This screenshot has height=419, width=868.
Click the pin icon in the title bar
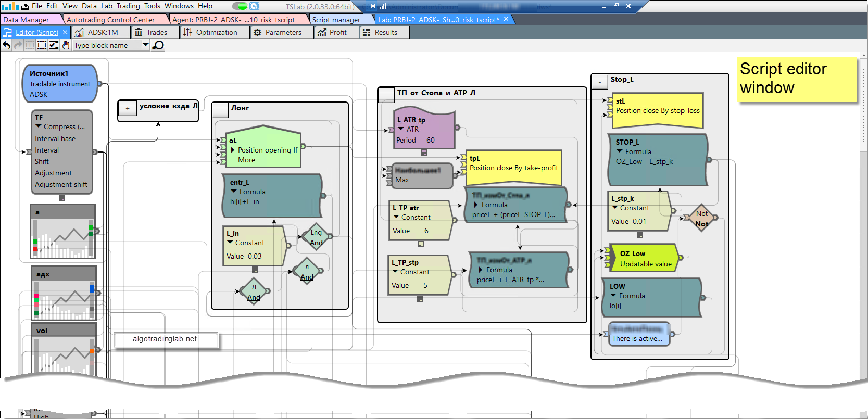pyautogui.click(x=372, y=6)
